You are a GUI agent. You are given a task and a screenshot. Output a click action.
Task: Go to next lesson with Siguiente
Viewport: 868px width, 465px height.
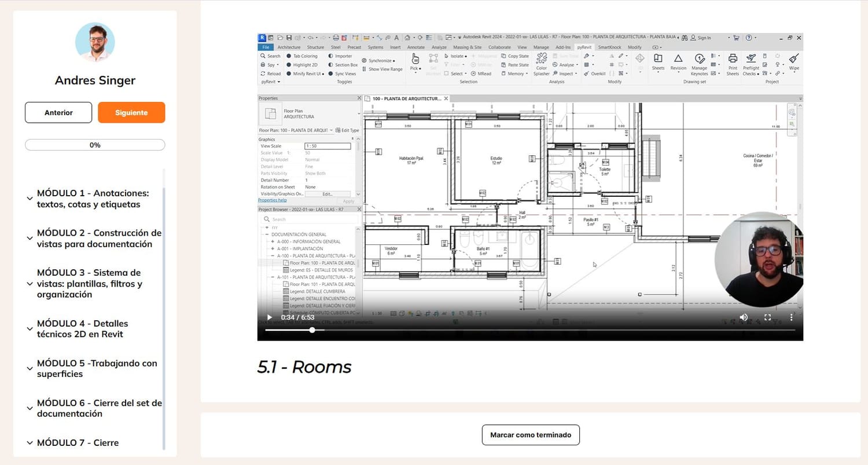131,112
